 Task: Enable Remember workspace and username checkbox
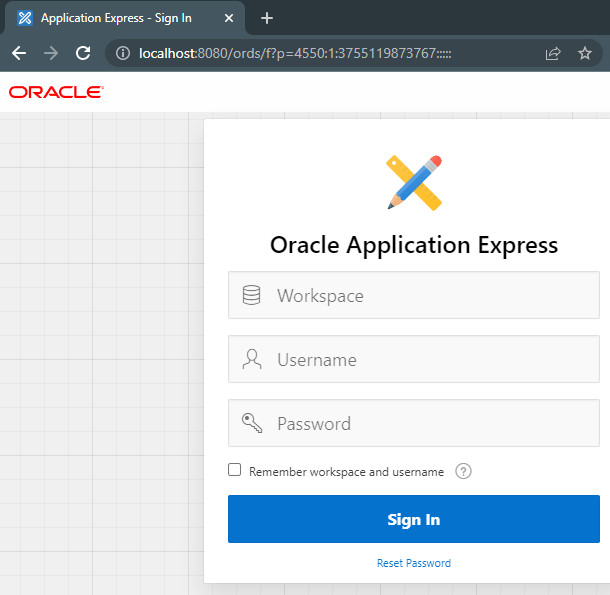click(x=235, y=470)
